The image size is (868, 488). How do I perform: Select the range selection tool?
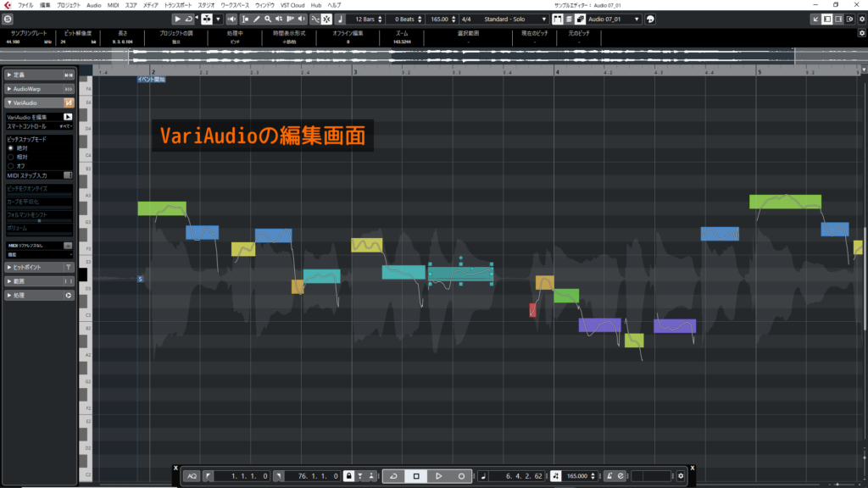pos(245,19)
